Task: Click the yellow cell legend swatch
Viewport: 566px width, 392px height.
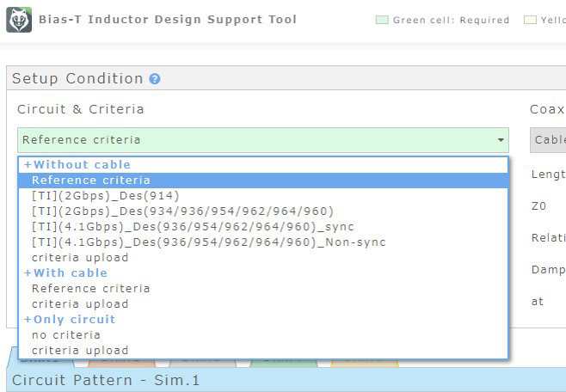Action: pos(530,20)
